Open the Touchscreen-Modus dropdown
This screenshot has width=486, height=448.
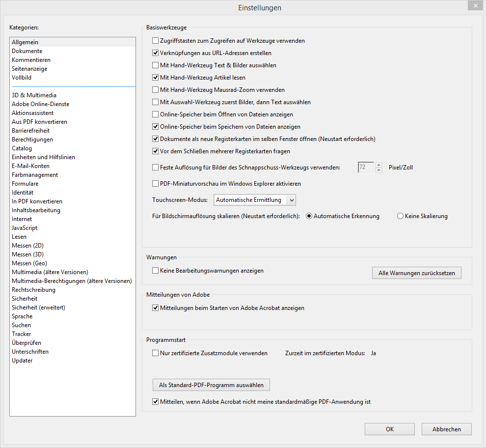254,200
